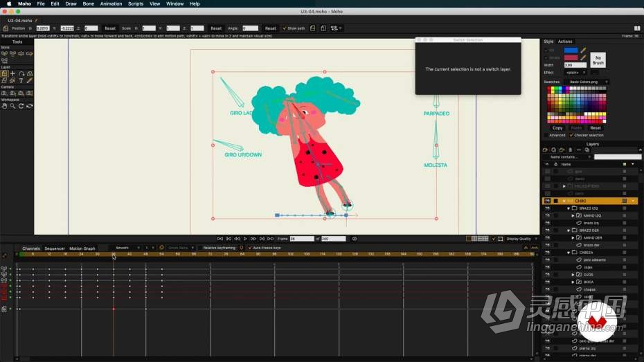Hide the MANO DER layer
This screenshot has width=644, height=362.
(x=547, y=237)
